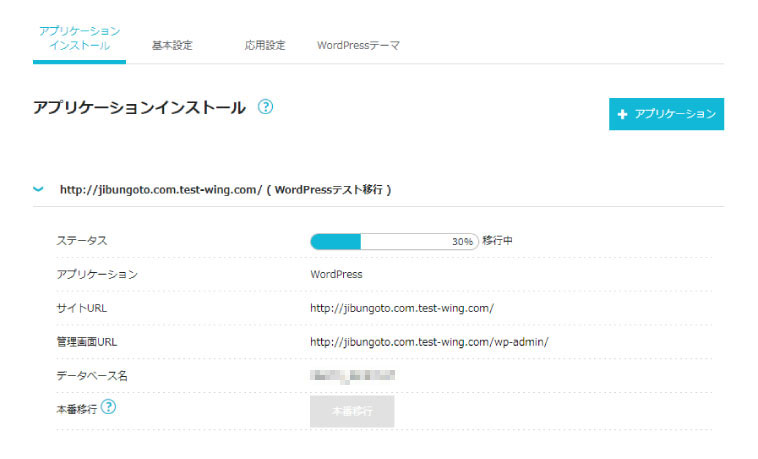The height and width of the screenshot is (459, 758).
Task: Click help icon beside アプリケーションインストール heading
Action: 265,108
